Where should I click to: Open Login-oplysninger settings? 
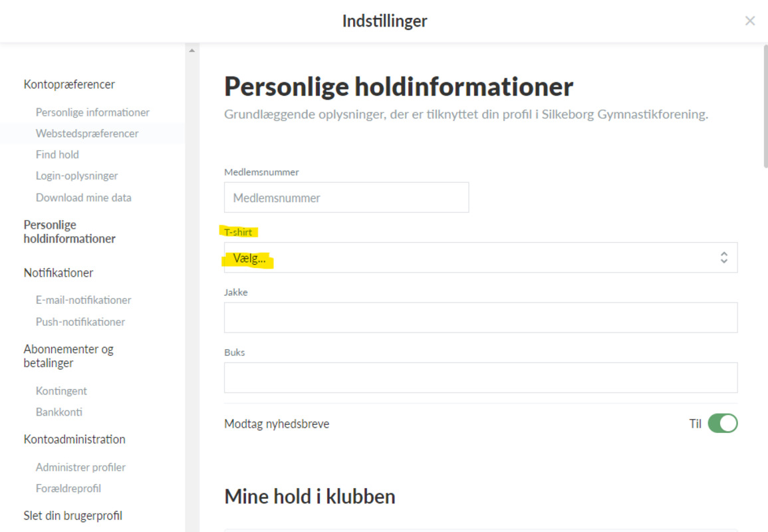tap(77, 176)
